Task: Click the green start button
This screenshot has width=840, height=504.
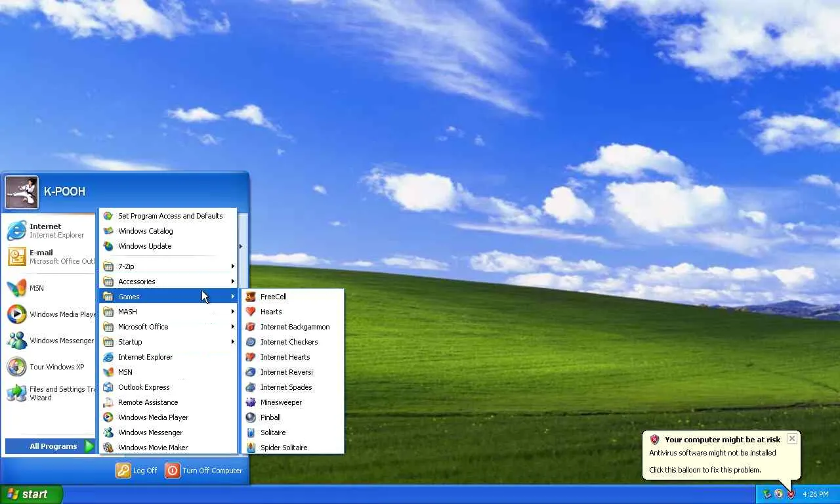Action: [x=31, y=494]
